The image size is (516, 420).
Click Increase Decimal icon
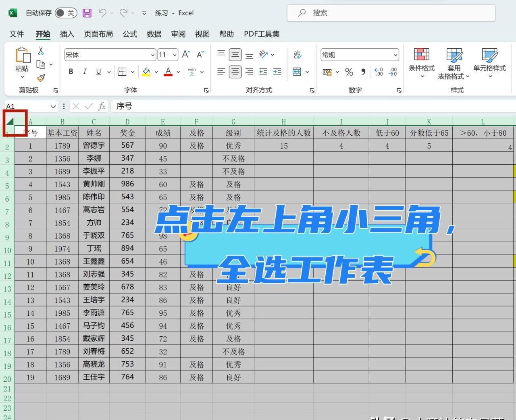coord(379,72)
